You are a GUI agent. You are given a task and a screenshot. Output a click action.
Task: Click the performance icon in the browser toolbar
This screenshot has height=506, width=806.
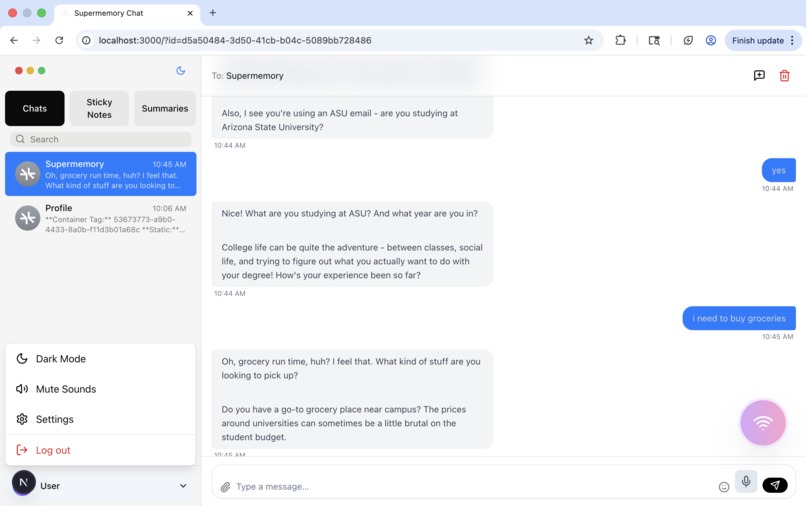point(688,40)
